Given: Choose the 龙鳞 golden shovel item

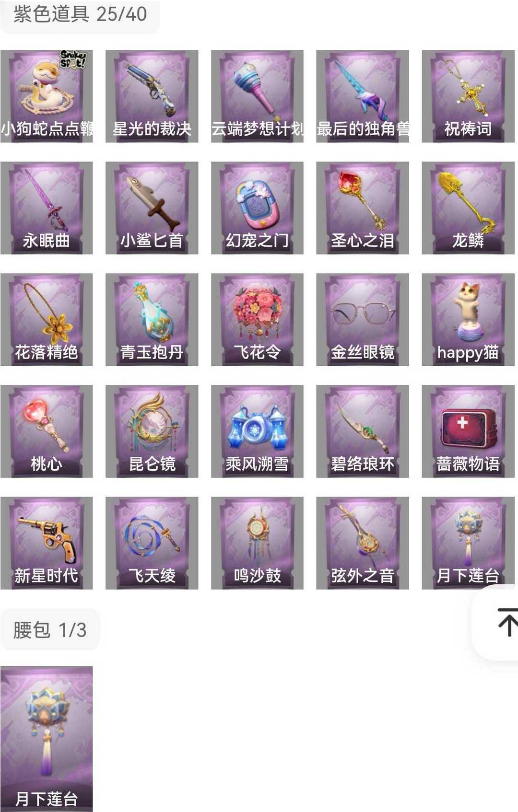Looking at the screenshot, I should (468, 208).
